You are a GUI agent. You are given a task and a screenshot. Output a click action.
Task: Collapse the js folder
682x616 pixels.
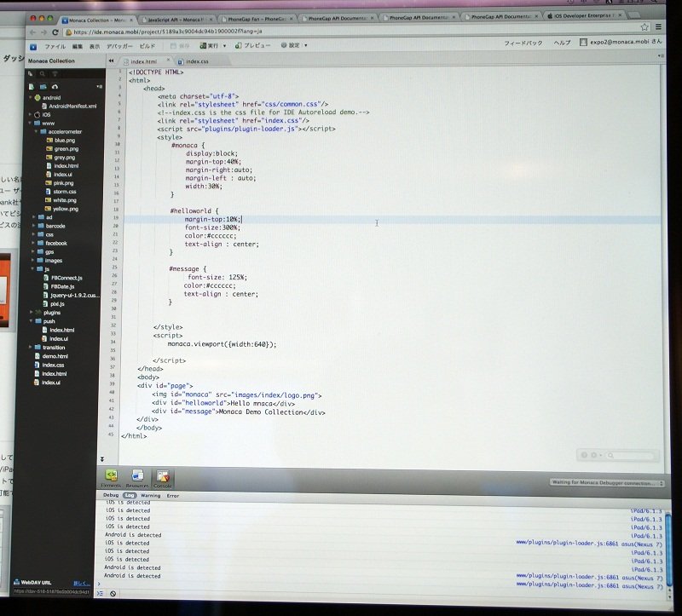32,269
